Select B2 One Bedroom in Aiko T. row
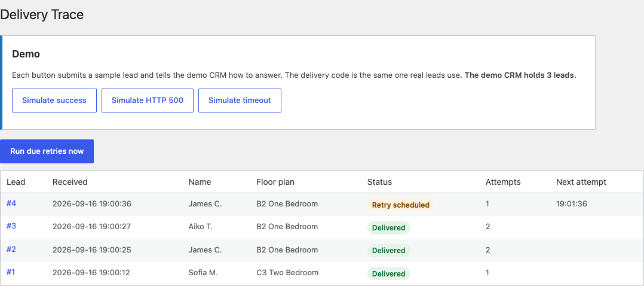 click(x=287, y=226)
